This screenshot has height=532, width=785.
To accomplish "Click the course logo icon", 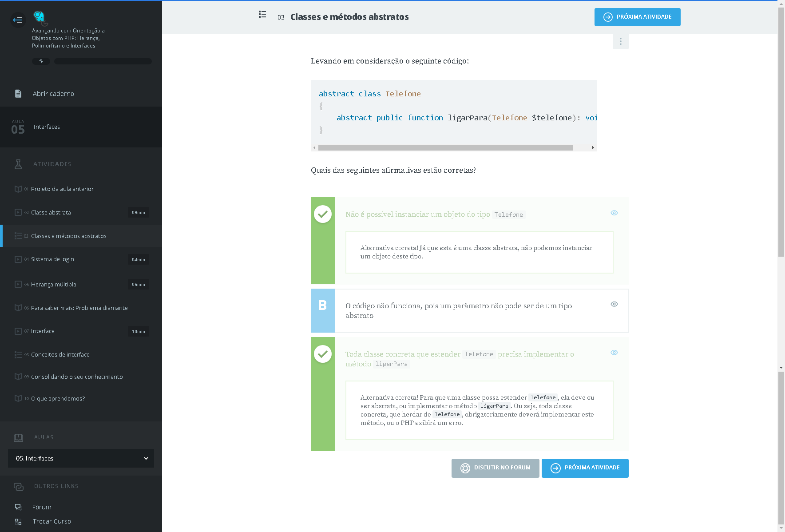I will point(40,18).
